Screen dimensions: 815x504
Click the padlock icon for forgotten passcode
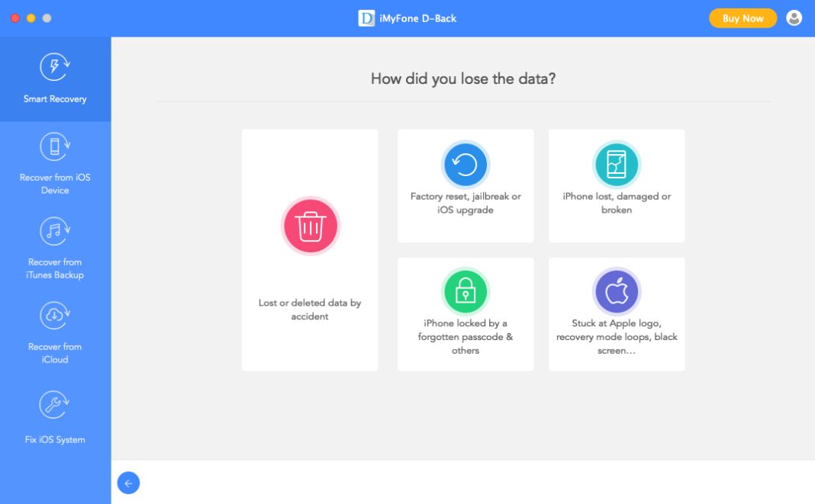[x=465, y=291]
